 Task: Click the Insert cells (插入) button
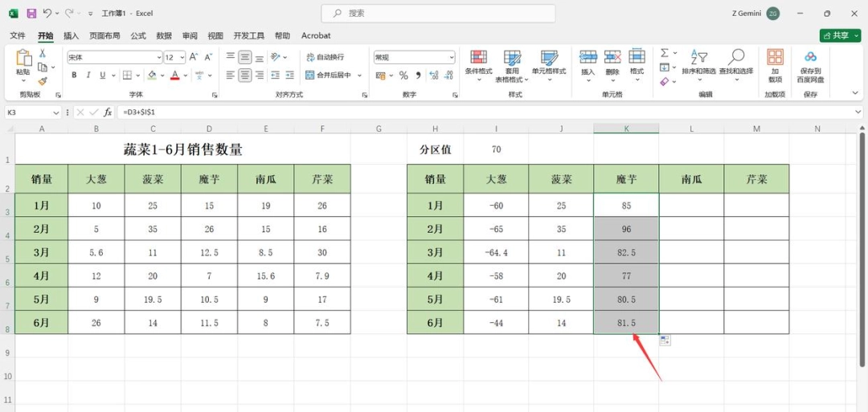coord(588,66)
